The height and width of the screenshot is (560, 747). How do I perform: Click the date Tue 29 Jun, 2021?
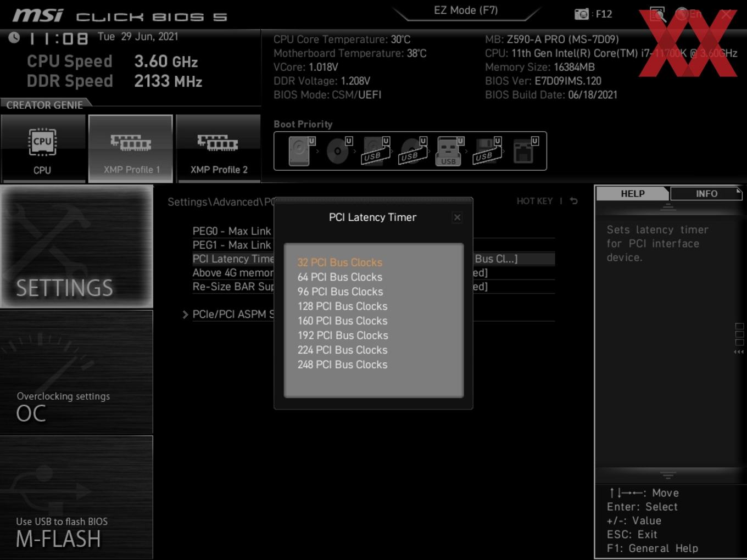pos(138,37)
